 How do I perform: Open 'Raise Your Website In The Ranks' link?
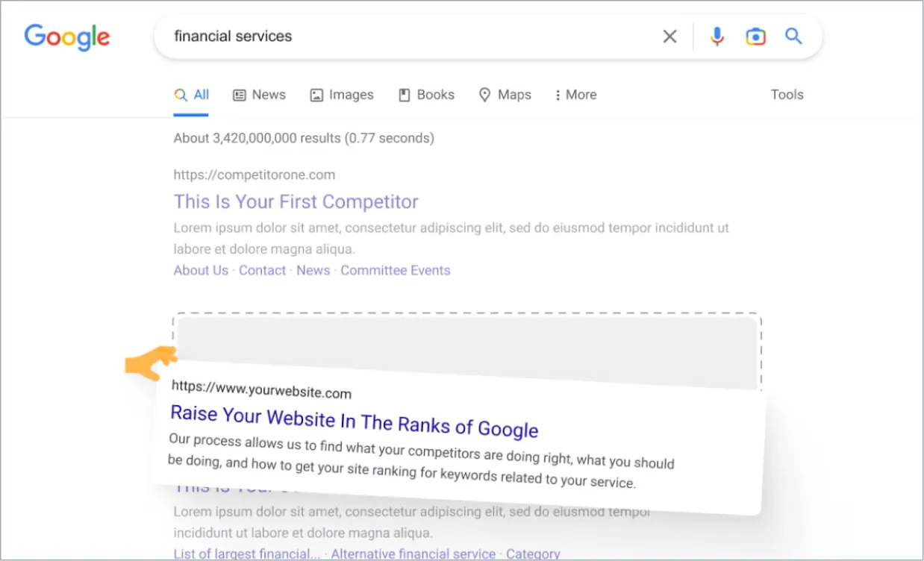[x=354, y=421]
